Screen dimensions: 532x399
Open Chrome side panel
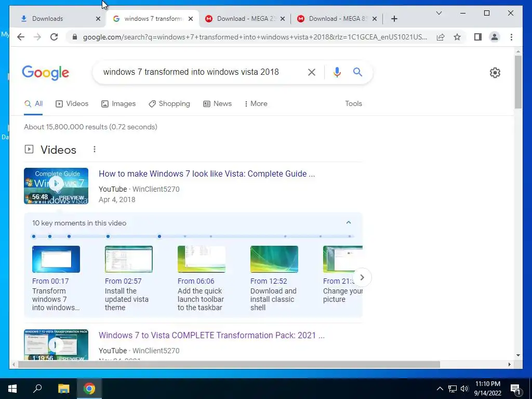point(478,37)
